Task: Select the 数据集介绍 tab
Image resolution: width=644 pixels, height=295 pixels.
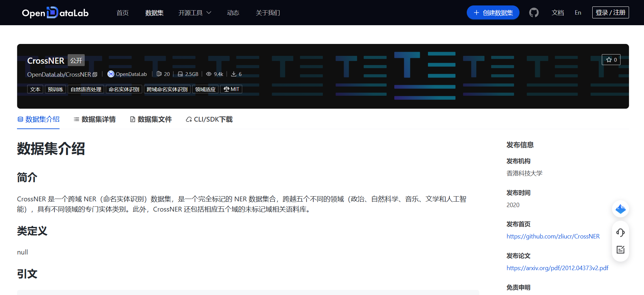Action: tap(38, 119)
